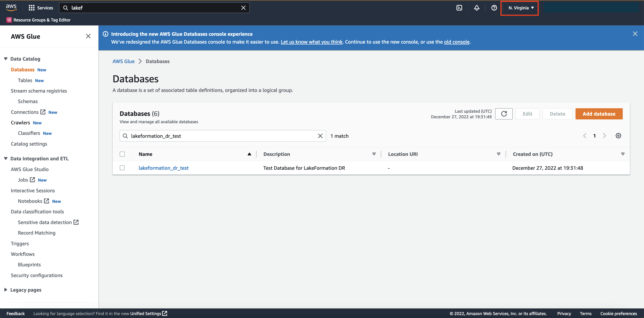
Task: Click page number 1 in pagination
Action: click(595, 136)
